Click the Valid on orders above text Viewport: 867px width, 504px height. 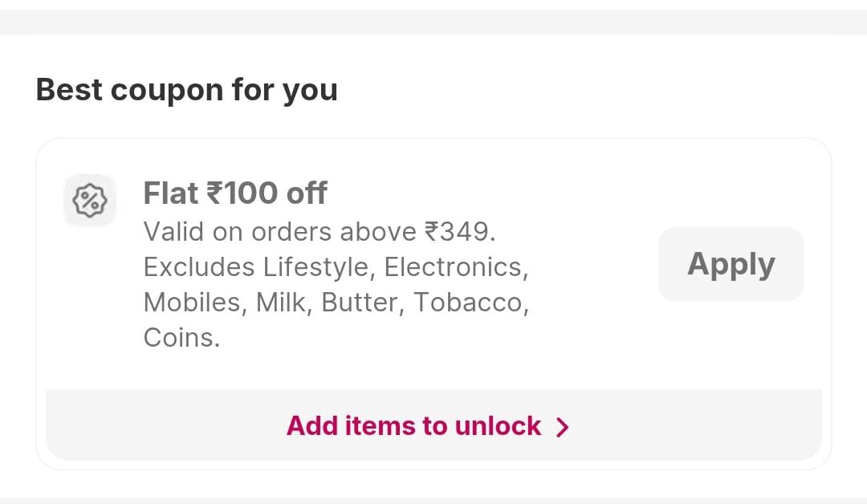(281, 232)
